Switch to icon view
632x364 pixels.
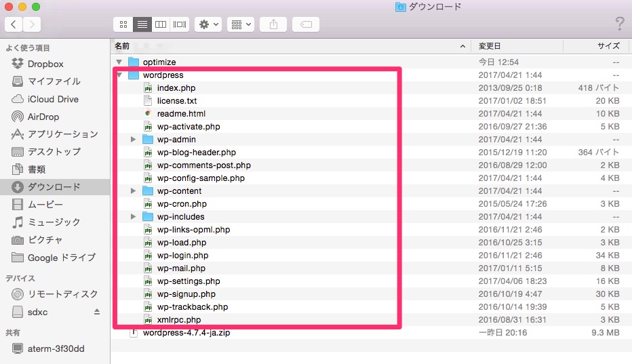123,24
